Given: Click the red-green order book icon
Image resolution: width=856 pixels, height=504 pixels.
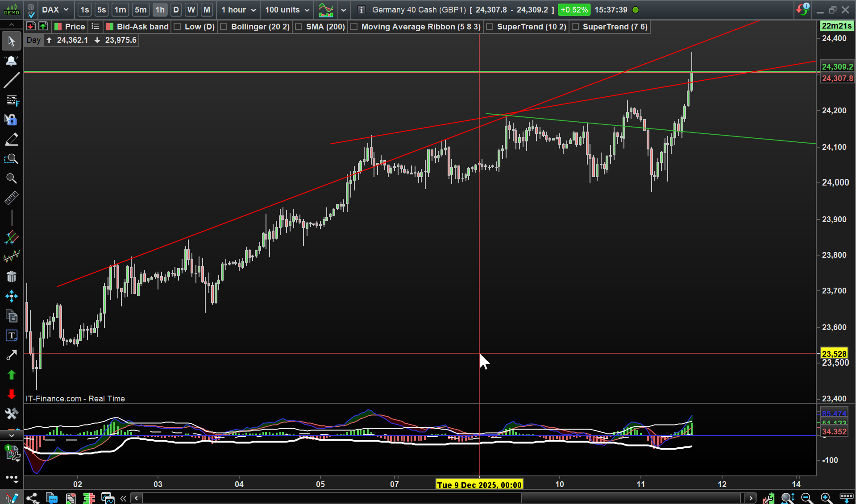Looking at the screenshot, I should [89, 498].
